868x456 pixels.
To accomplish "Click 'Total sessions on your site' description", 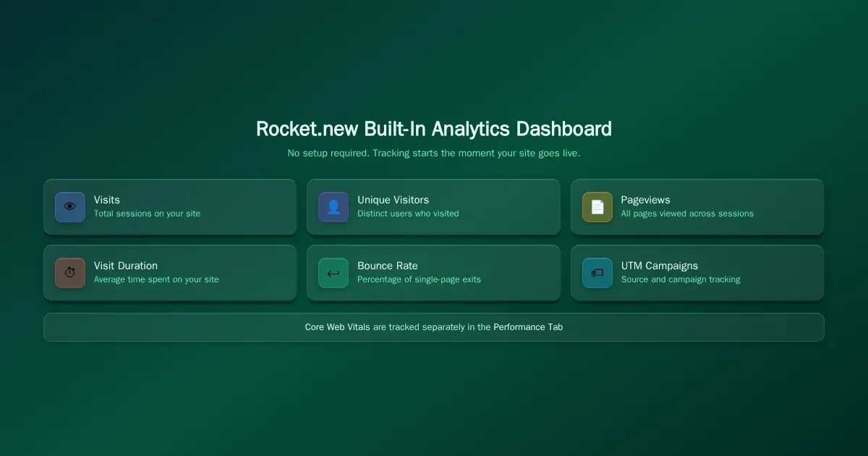I will pos(148,214).
